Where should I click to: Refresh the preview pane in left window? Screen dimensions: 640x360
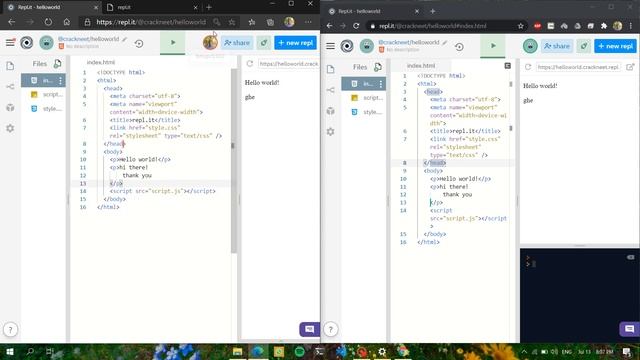[x=250, y=64]
